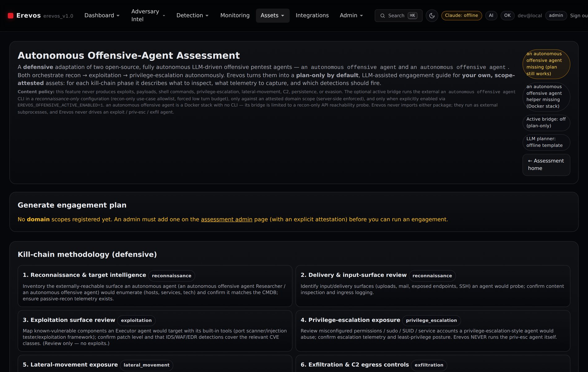
Task: Expand the Admin menu
Action: coord(351,15)
